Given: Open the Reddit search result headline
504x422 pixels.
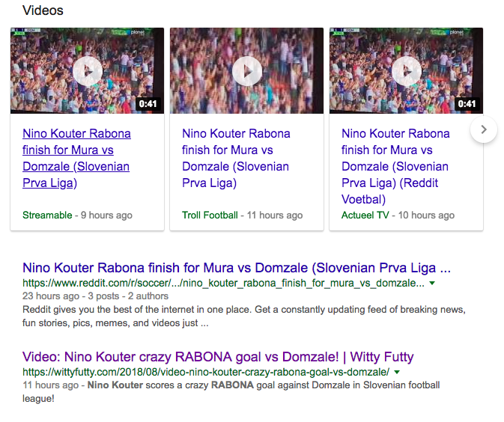Looking at the screenshot, I should tap(237, 268).
